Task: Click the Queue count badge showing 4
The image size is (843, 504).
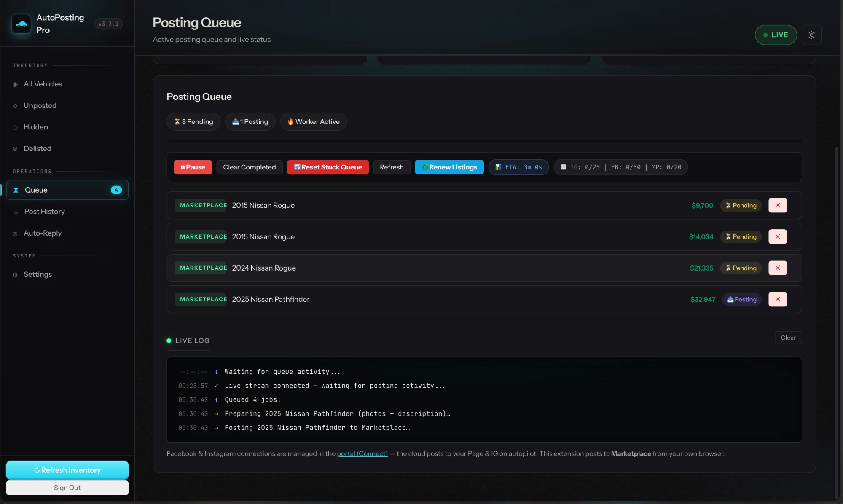Action: tap(116, 190)
